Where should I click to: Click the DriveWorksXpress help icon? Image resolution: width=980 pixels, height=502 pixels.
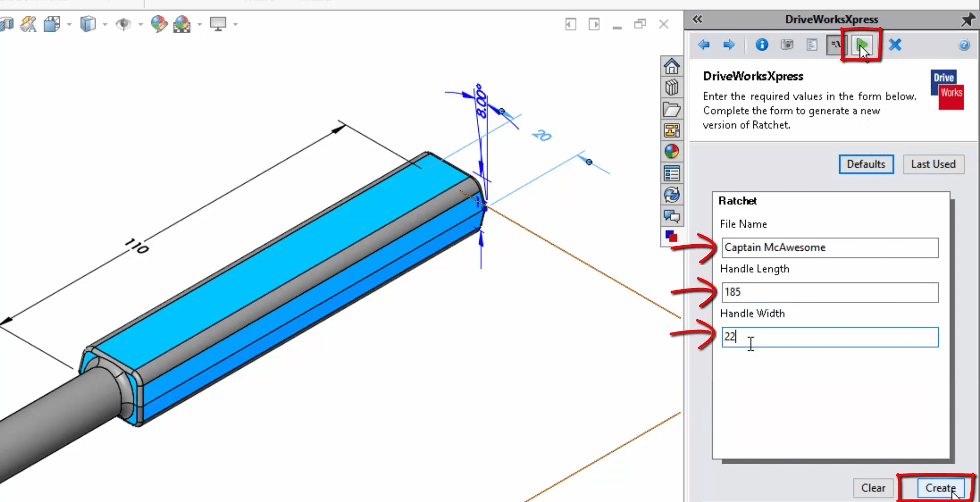click(964, 45)
